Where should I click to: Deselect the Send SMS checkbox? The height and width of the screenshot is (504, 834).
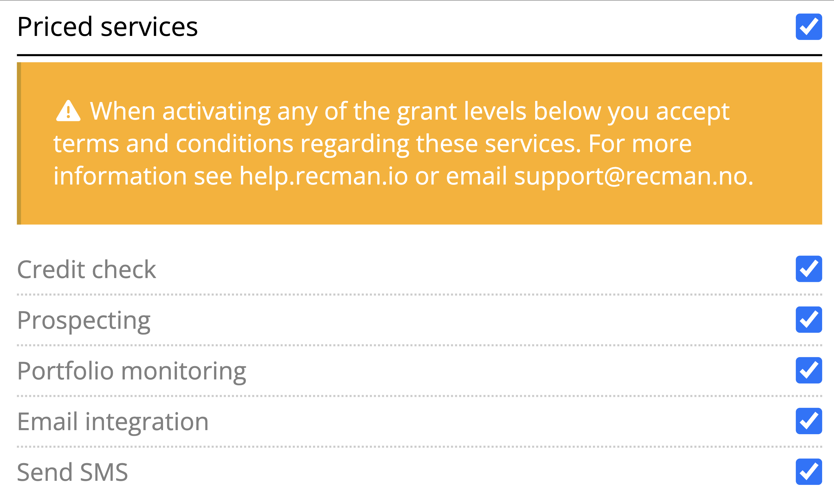click(809, 472)
